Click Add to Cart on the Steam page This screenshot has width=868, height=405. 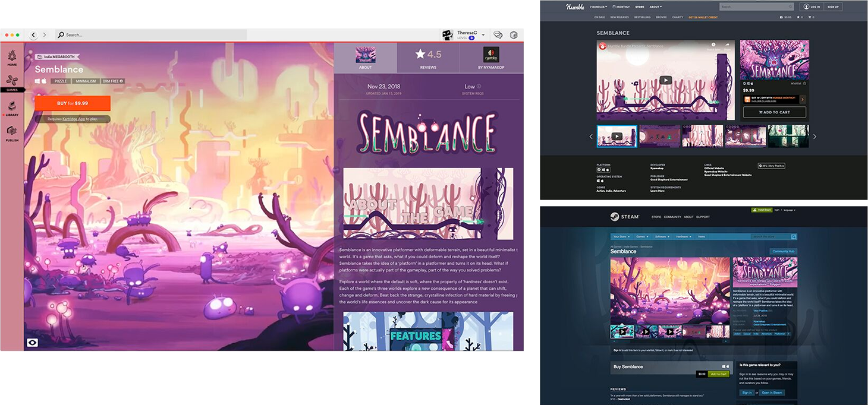tap(718, 374)
